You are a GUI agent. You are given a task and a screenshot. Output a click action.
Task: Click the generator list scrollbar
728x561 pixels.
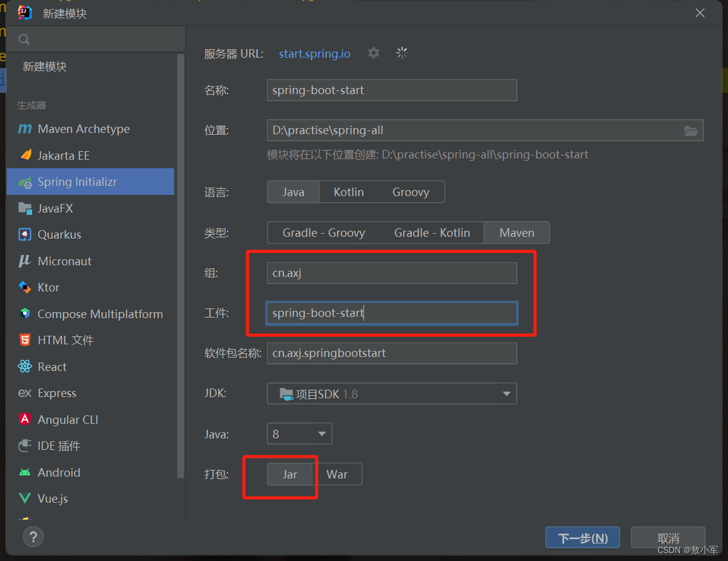click(x=180, y=267)
